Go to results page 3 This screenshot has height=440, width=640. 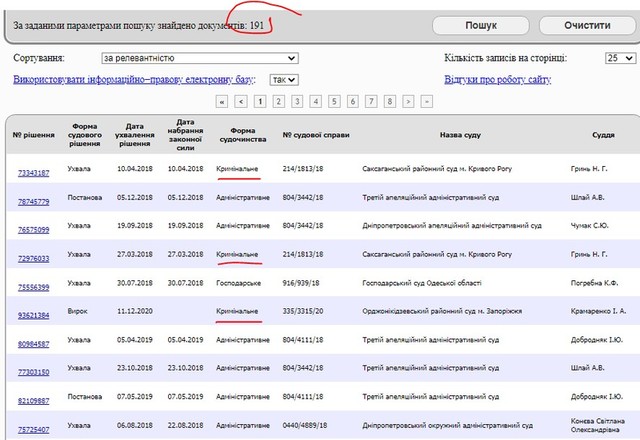[297, 101]
